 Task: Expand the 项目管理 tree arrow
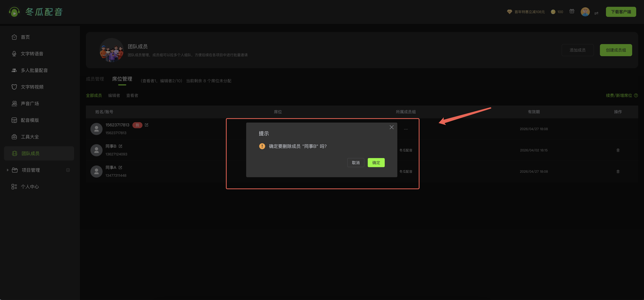pos(8,170)
